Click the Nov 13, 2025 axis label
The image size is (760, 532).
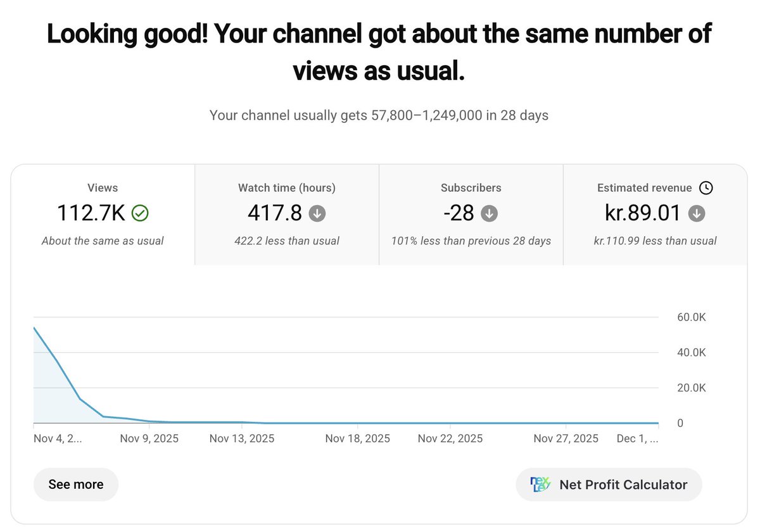(x=242, y=438)
